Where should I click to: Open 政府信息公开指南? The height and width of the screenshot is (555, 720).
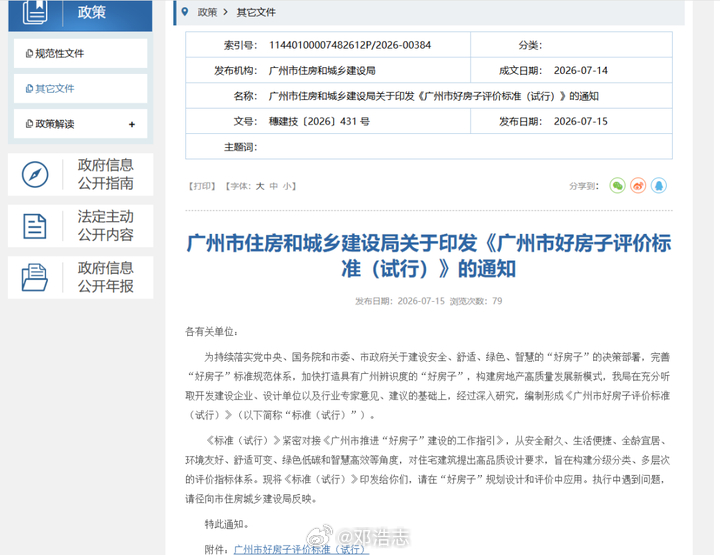[x=80, y=174]
